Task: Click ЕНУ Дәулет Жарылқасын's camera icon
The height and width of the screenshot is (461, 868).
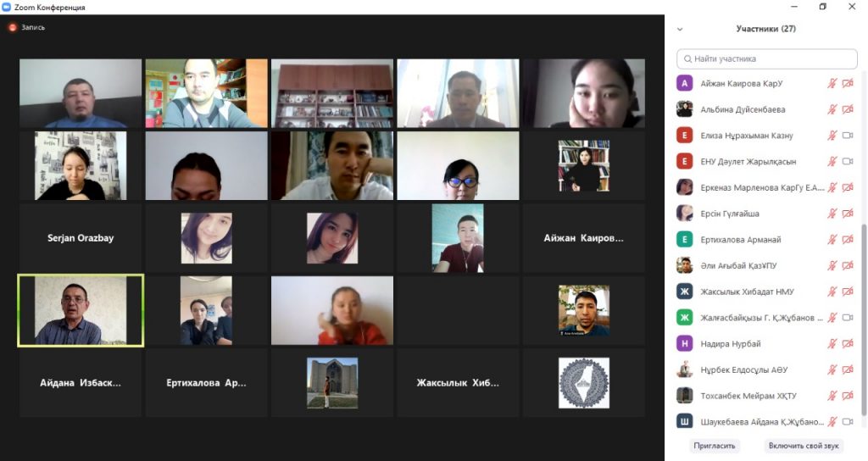Action: [848, 161]
